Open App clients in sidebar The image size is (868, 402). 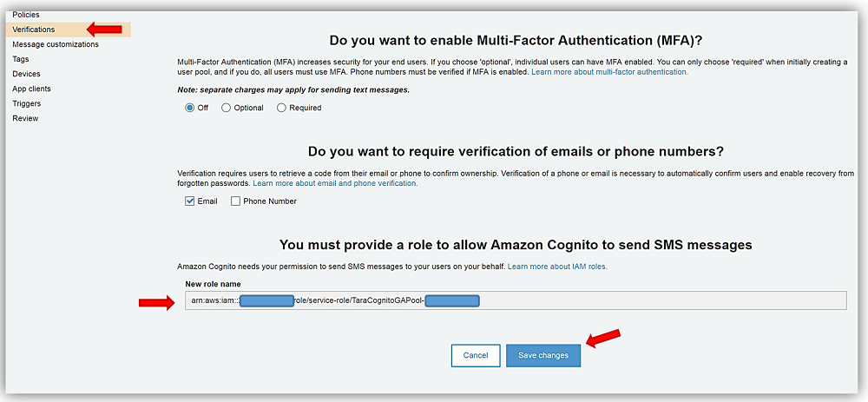pos(32,89)
